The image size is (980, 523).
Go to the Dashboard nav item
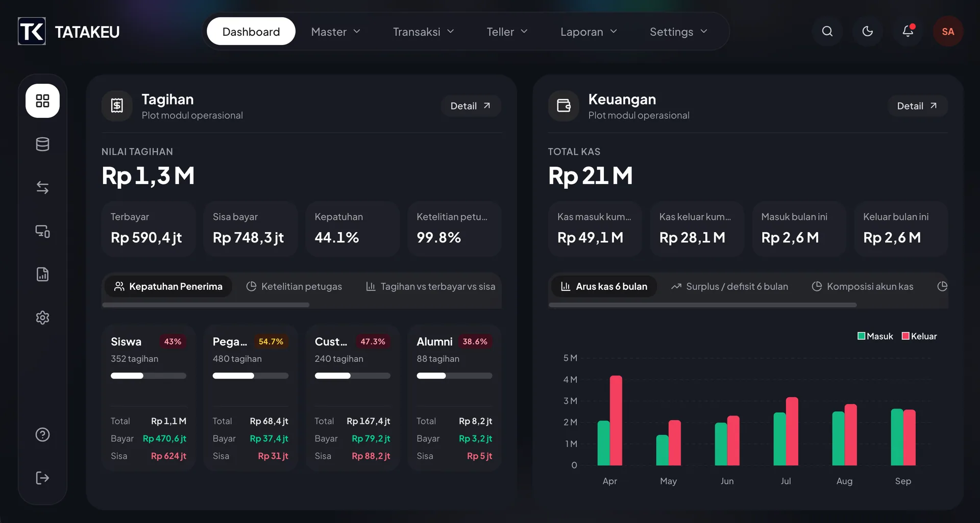(x=251, y=32)
